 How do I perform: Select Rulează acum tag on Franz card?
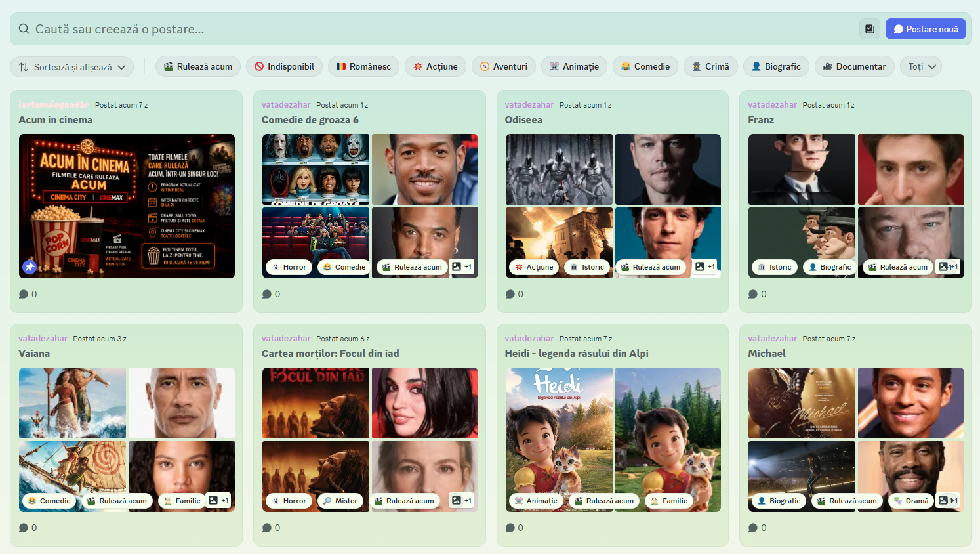[x=898, y=267]
